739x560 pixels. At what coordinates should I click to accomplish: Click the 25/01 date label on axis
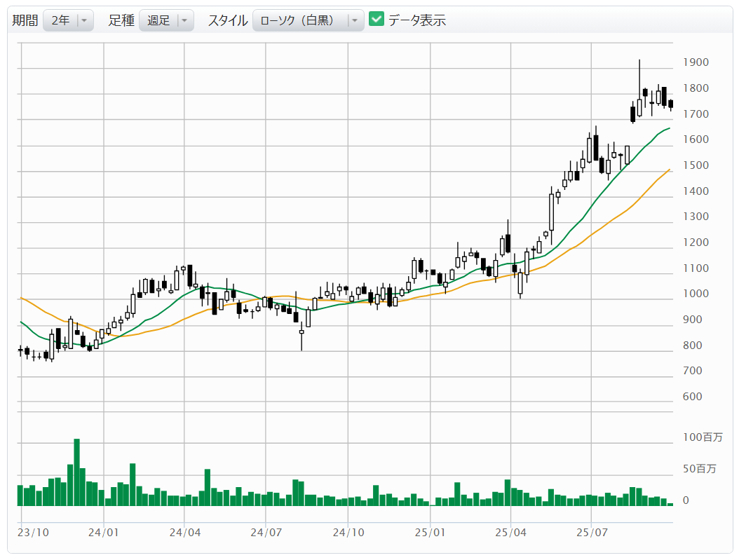[x=430, y=533]
